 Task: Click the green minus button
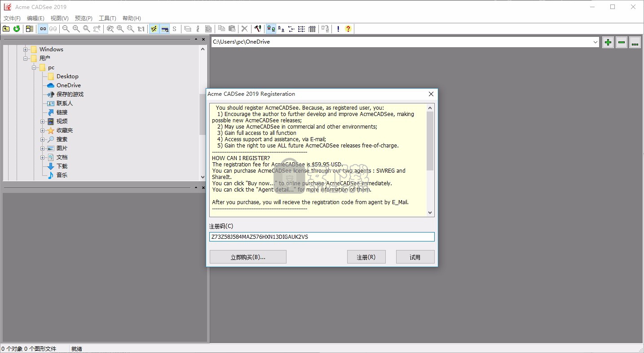[x=622, y=42]
